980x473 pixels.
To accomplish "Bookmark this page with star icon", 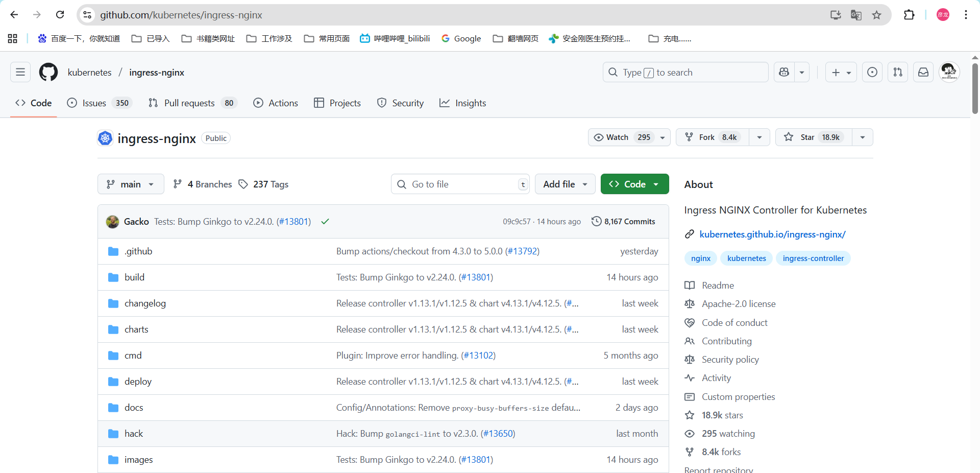I will 876,15.
